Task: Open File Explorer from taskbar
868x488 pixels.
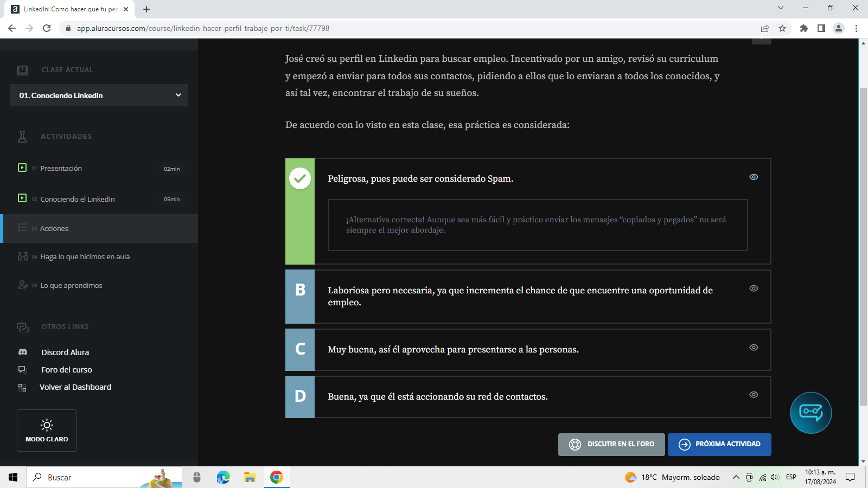Action: pos(250,477)
